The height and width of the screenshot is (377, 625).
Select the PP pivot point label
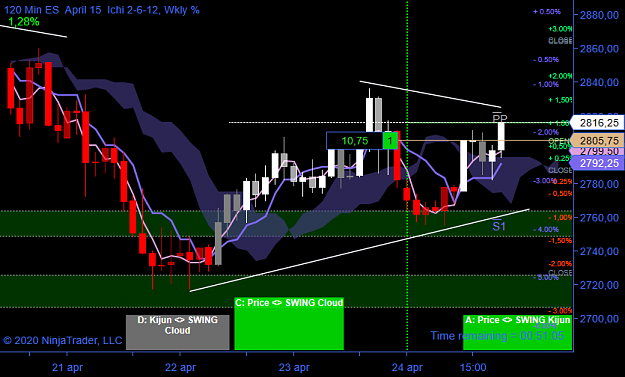[500, 118]
